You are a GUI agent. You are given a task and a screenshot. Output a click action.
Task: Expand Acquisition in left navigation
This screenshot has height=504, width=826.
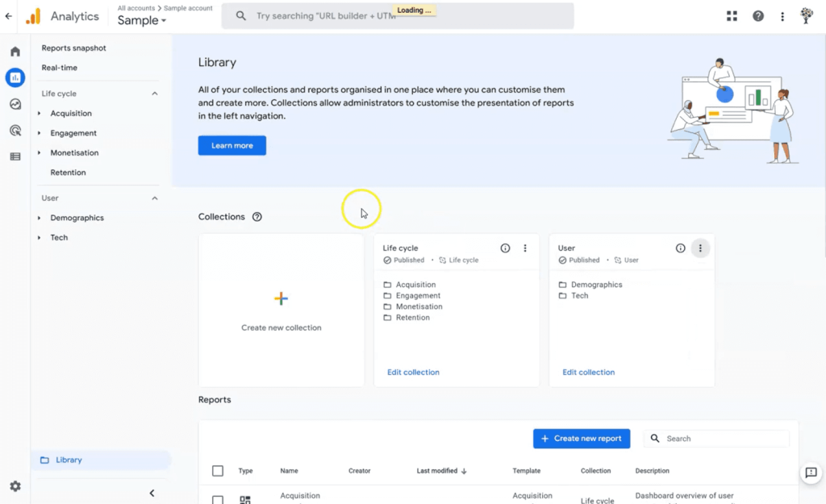tap(39, 113)
